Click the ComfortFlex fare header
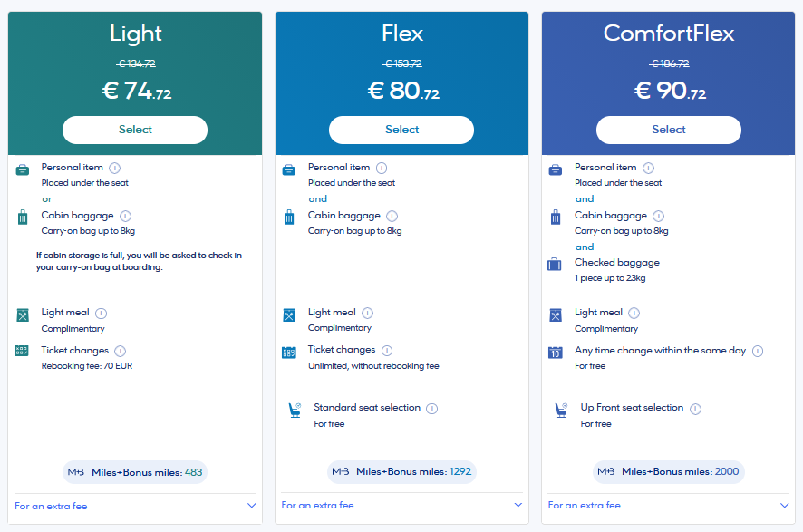803x532 pixels. tap(668, 34)
